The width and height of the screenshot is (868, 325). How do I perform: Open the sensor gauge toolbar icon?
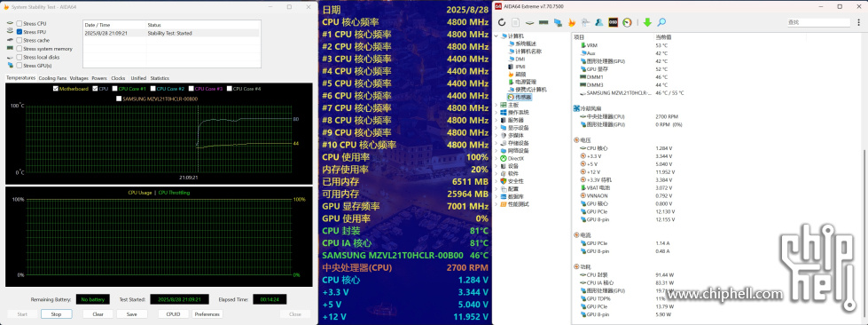click(x=627, y=22)
